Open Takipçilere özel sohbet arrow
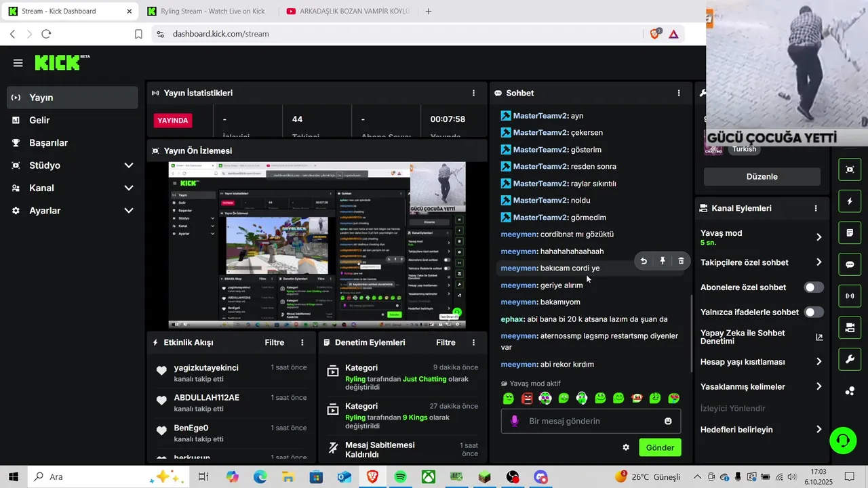Image resolution: width=868 pixels, height=488 pixels. click(x=818, y=262)
